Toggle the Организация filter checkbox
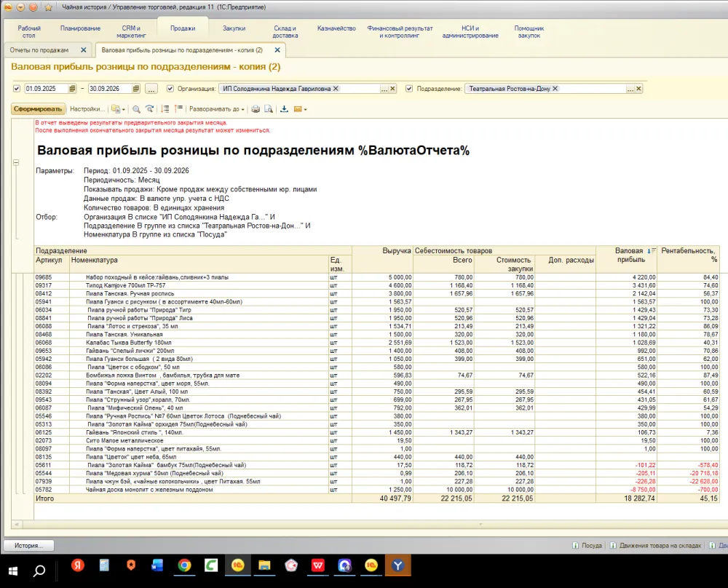The width and height of the screenshot is (728, 588). (170, 89)
